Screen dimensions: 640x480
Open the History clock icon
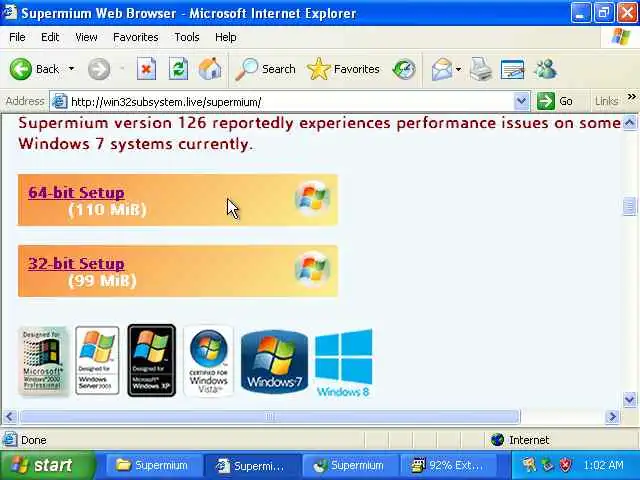pyautogui.click(x=404, y=69)
